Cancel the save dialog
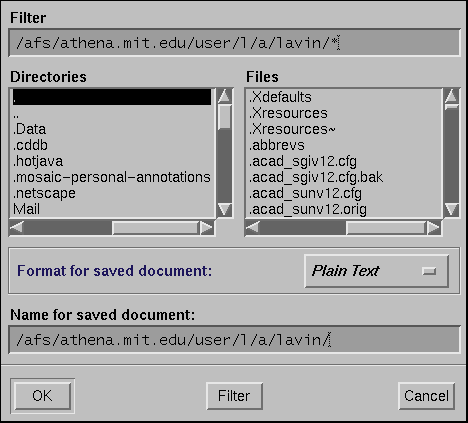Viewport: 468px width, 423px height. 426,396
